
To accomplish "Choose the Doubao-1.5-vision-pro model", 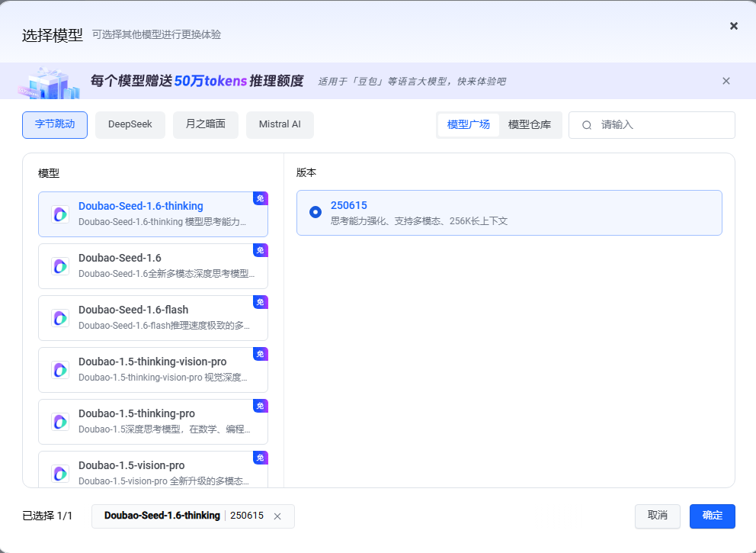I will [x=153, y=470].
